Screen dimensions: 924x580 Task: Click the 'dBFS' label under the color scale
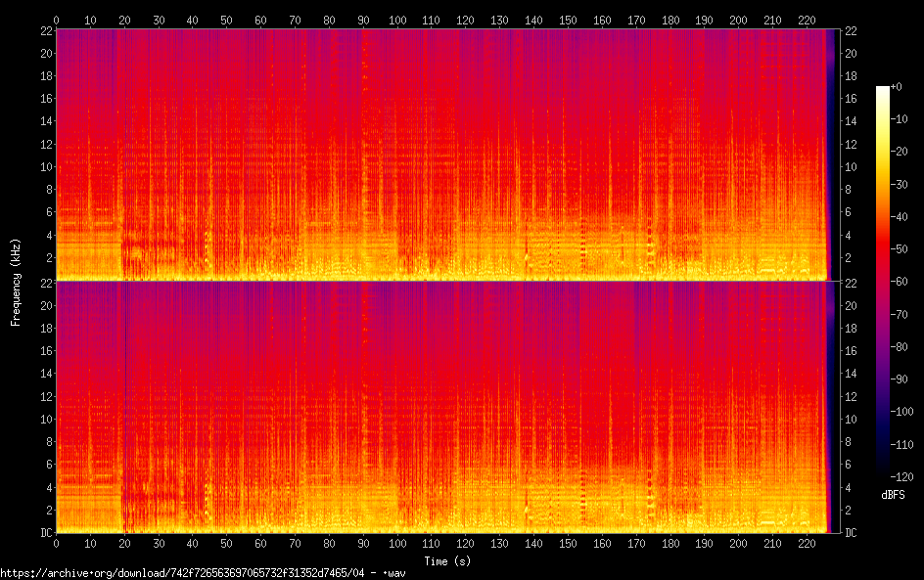(x=893, y=495)
